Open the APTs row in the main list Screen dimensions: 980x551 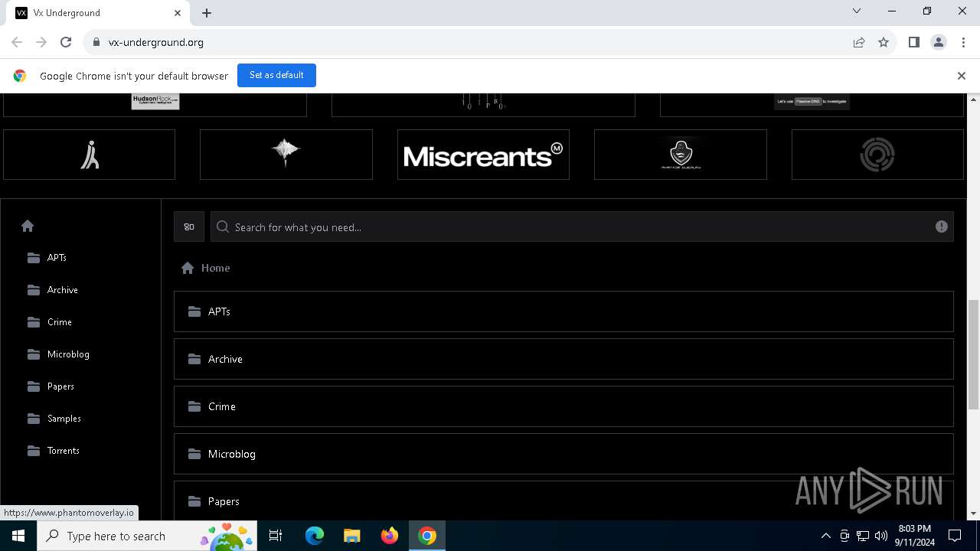563,311
